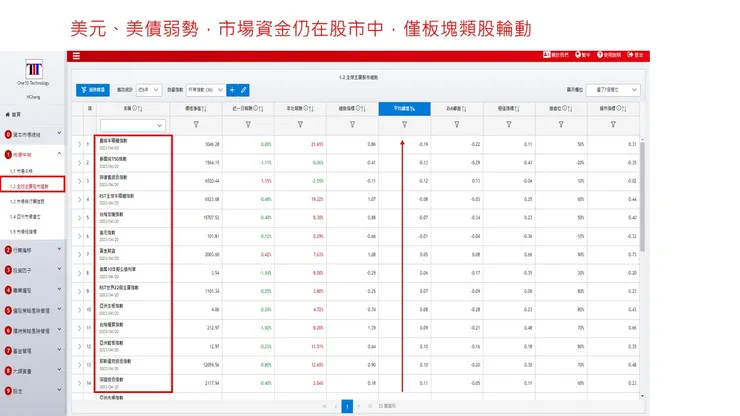Viewport: 740px width, 416px height.
Task: Click filter icon under the column showing 0.11 first
Action: (509, 125)
